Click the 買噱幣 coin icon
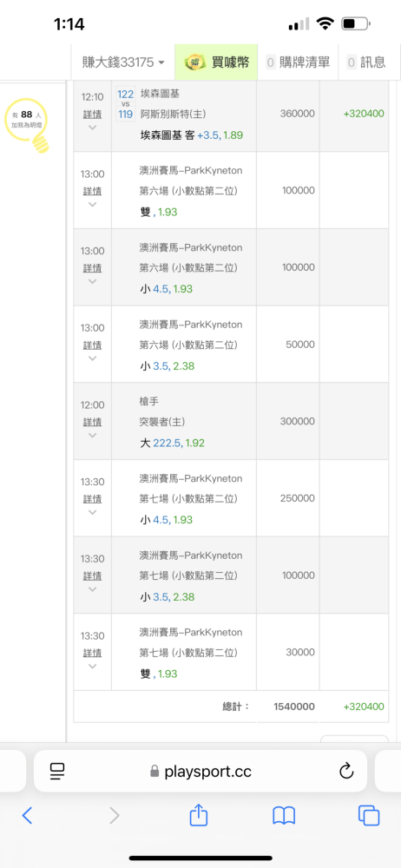This screenshot has height=868, width=401. click(195, 62)
